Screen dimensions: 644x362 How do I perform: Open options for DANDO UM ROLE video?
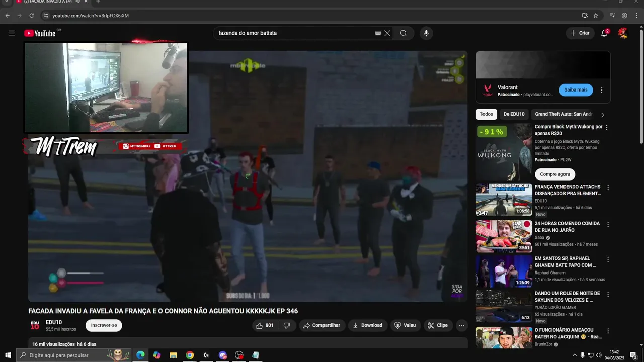pyautogui.click(x=608, y=294)
